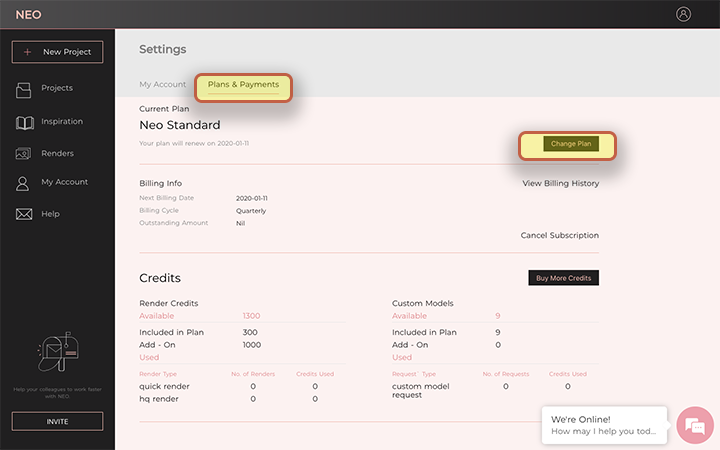720x450 pixels.
Task: Click render credits Add-On value 1000
Action: [x=252, y=345]
